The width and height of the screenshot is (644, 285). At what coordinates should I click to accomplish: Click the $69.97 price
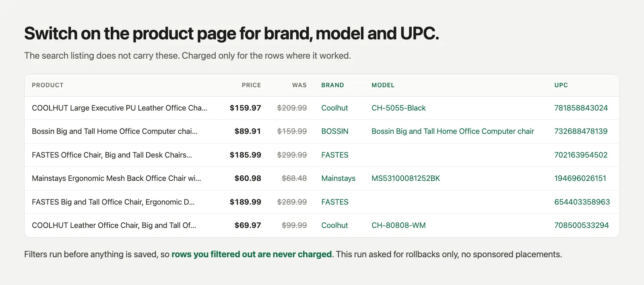coord(248,225)
